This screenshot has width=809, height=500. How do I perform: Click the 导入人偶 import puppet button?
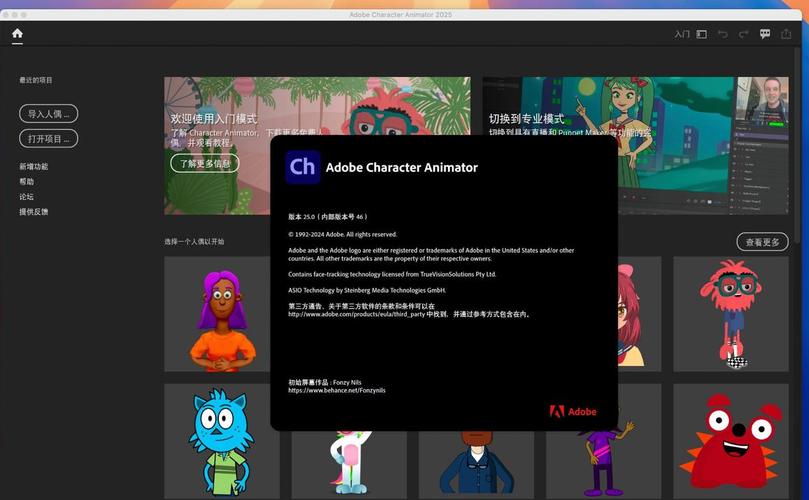click(48, 114)
